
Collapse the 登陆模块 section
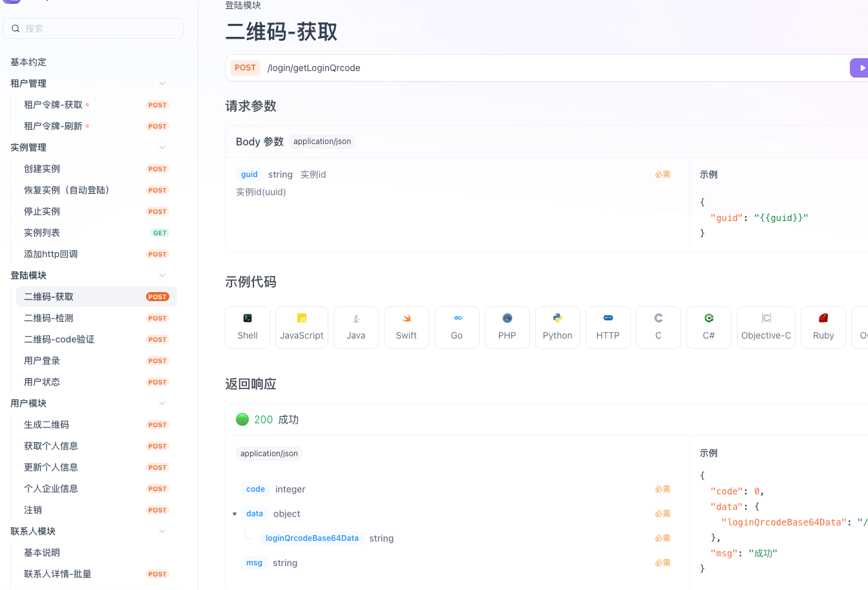pos(162,275)
